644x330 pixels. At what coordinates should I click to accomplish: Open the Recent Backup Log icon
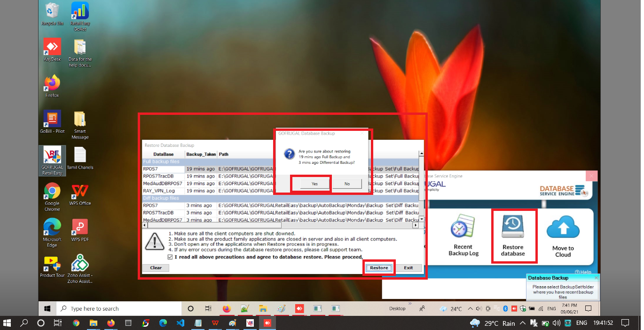pyautogui.click(x=463, y=236)
